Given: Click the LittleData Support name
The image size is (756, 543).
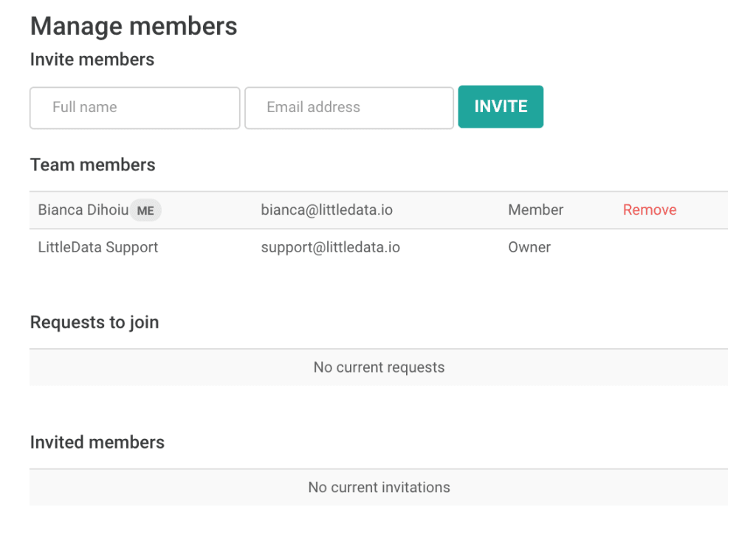Looking at the screenshot, I should [x=98, y=247].
